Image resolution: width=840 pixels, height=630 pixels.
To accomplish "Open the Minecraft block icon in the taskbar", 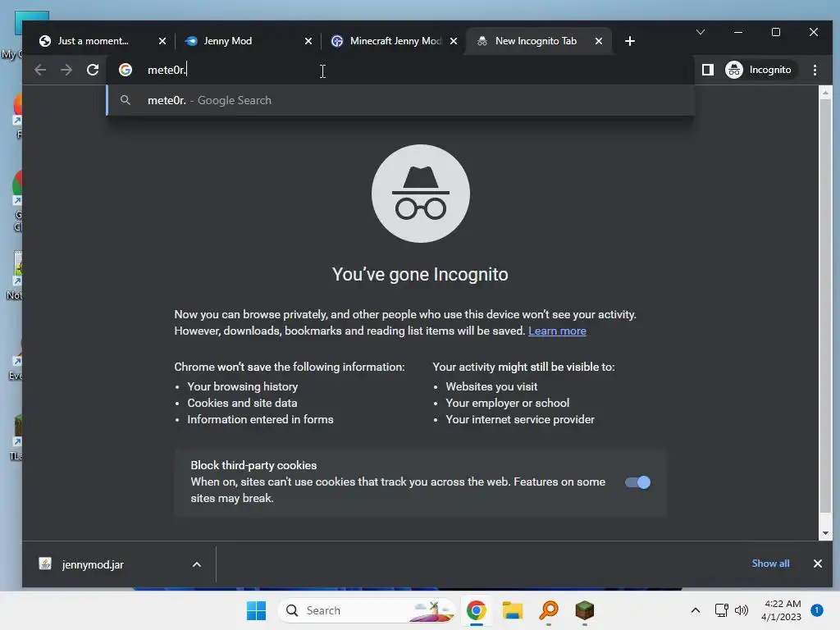I will [x=584, y=610].
